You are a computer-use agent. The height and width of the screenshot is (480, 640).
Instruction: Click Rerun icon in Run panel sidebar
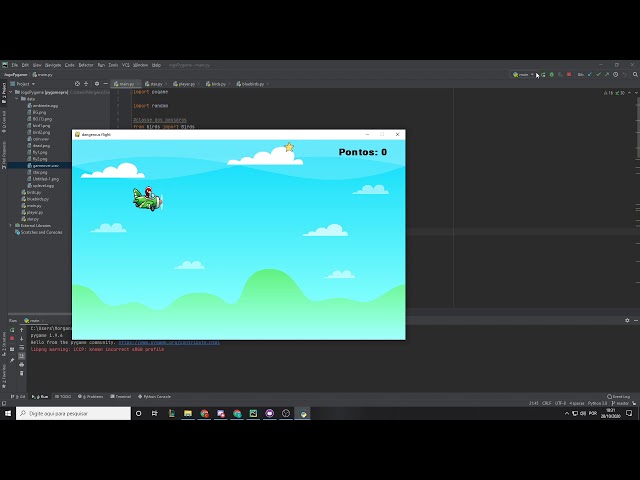(12, 330)
